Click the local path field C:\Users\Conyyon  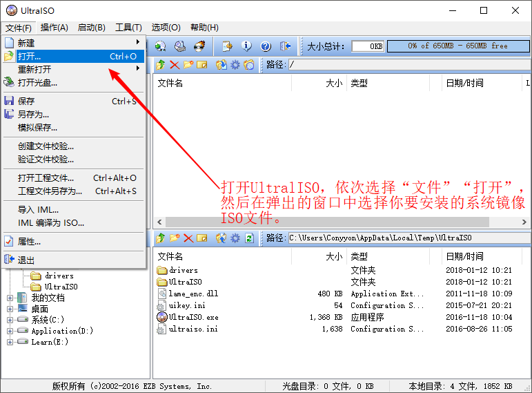coord(409,238)
